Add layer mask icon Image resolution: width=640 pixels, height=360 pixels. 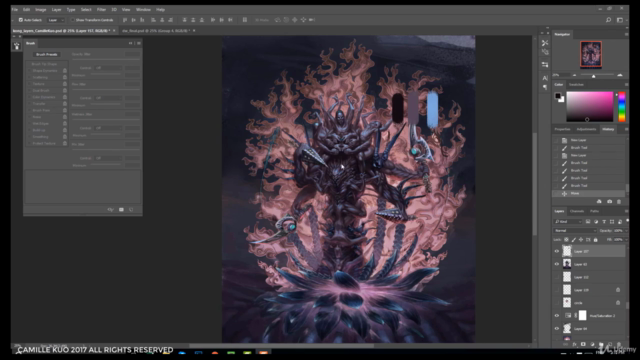[x=583, y=344]
